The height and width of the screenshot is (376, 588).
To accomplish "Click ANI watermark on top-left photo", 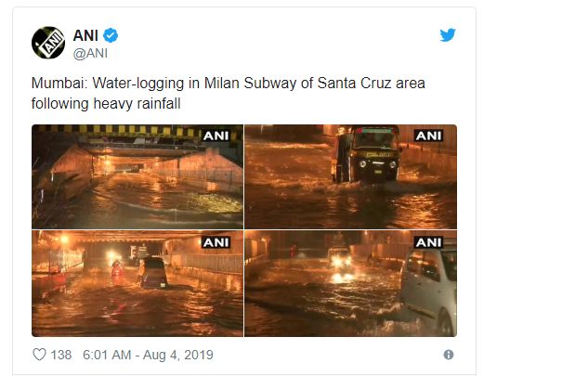I will click(x=216, y=136).
